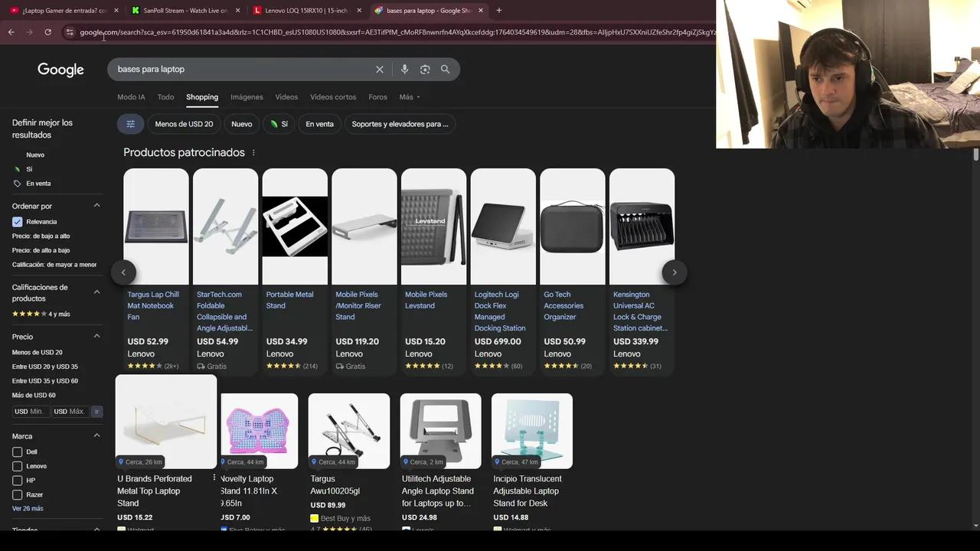The width and height of the screenshot is (980, 551).
Task: Go to previous sponsored products carousel arrow
Action: click(123, 272)
